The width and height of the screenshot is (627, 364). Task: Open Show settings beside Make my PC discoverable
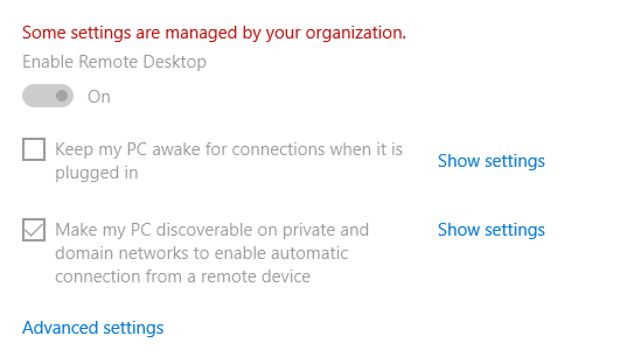coord(491,230)
